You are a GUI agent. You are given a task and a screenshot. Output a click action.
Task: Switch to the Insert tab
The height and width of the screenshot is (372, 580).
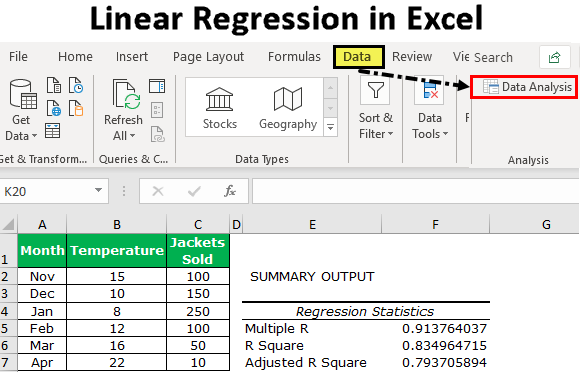tap(132, 57)
